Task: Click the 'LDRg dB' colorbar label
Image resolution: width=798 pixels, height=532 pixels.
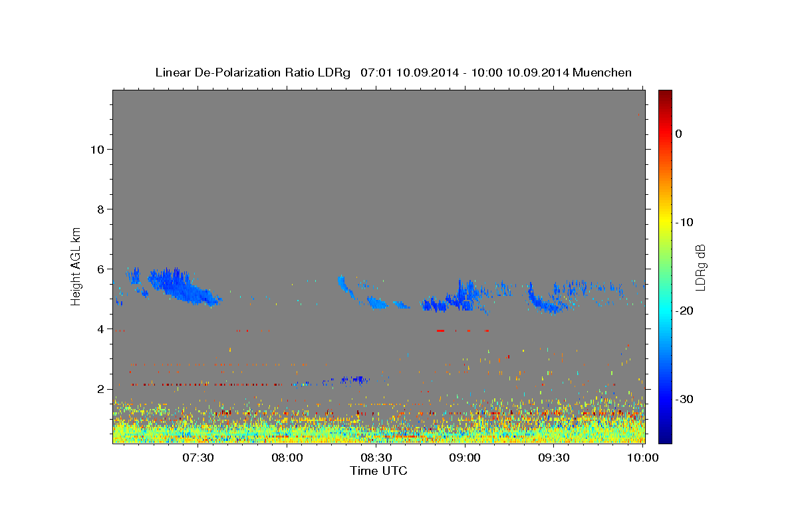Action: [700, 267]
